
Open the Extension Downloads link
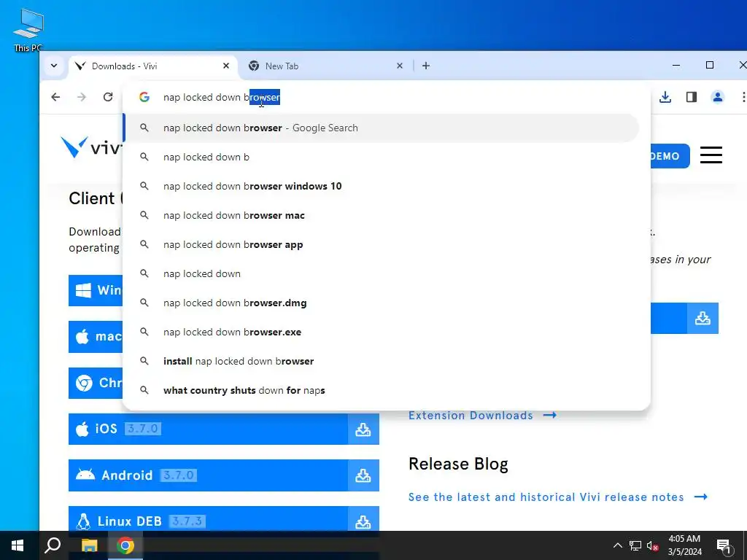click(x=483, y=415)
